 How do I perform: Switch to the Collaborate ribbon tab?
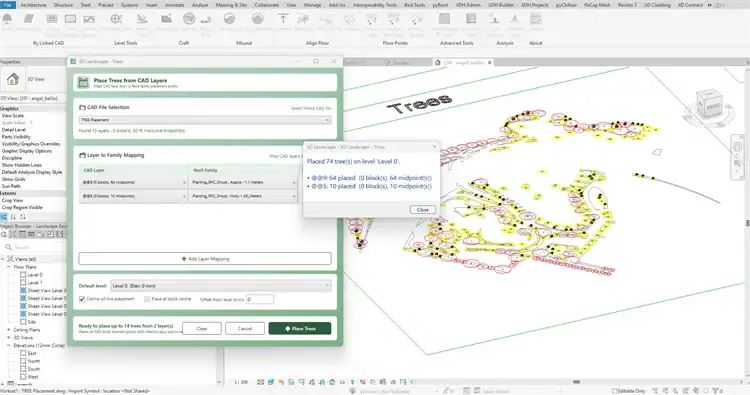266,5
